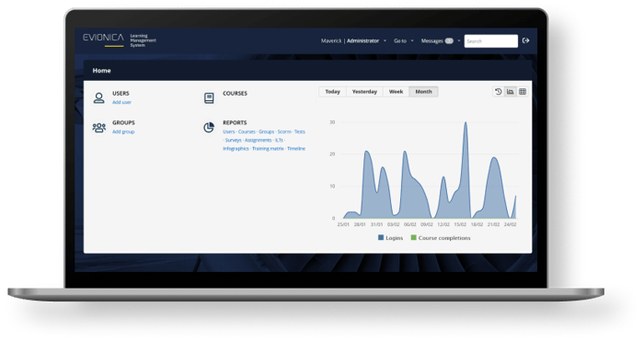The width and height of the screenshot is (644, 341).
Task: Click the Search input field
Action: coord(490,41)
